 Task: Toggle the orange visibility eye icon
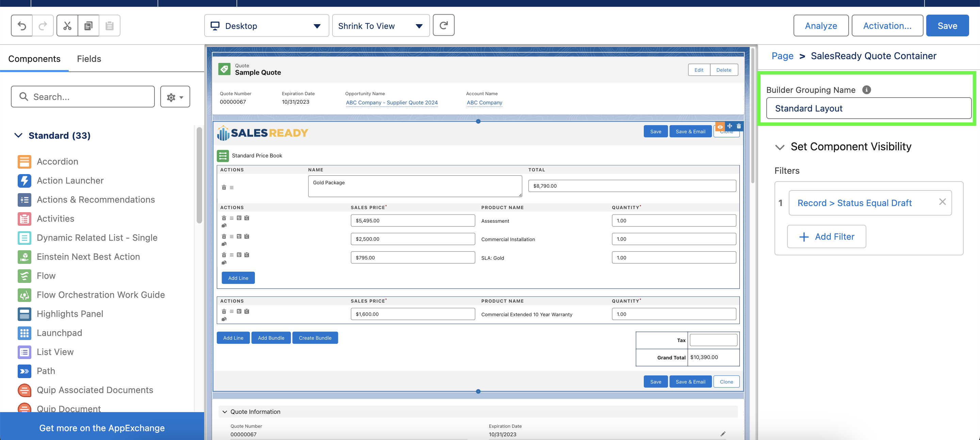pos(720,126)
